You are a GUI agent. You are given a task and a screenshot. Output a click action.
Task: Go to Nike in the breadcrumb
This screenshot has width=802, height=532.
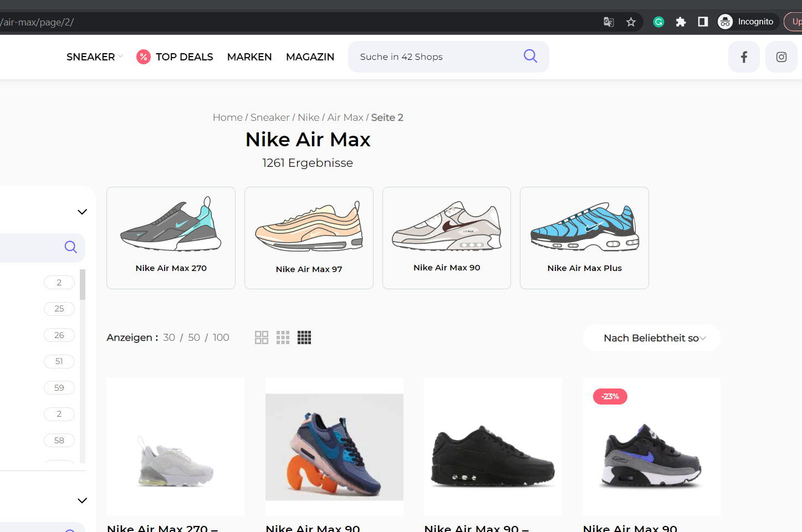point(309,117)
